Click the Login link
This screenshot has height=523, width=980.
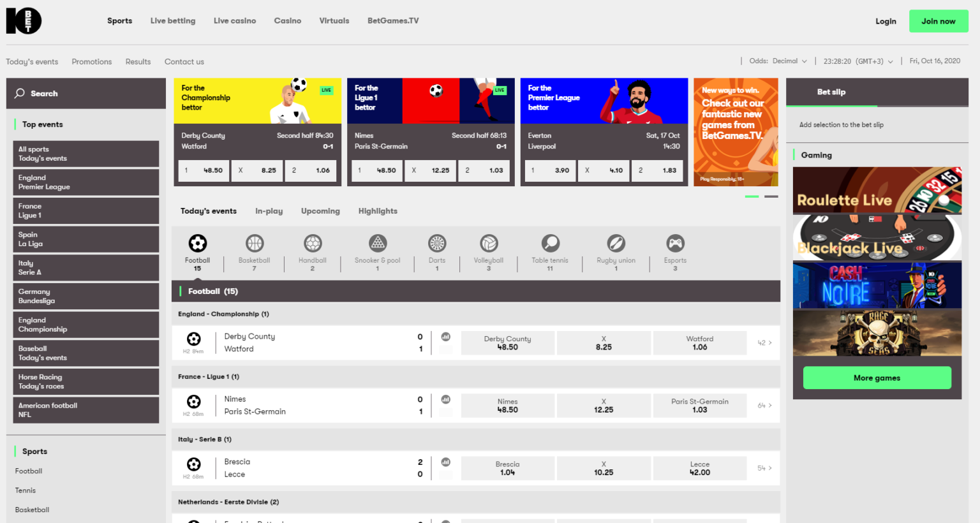point(886,21)
